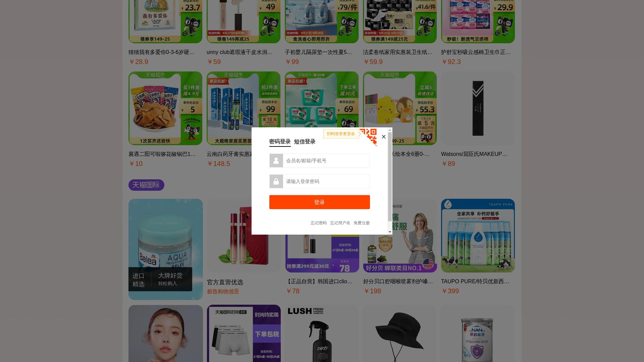Open the TAUPO PURE milk powder product
The image size is (644, 362).
tap(478, 236)
